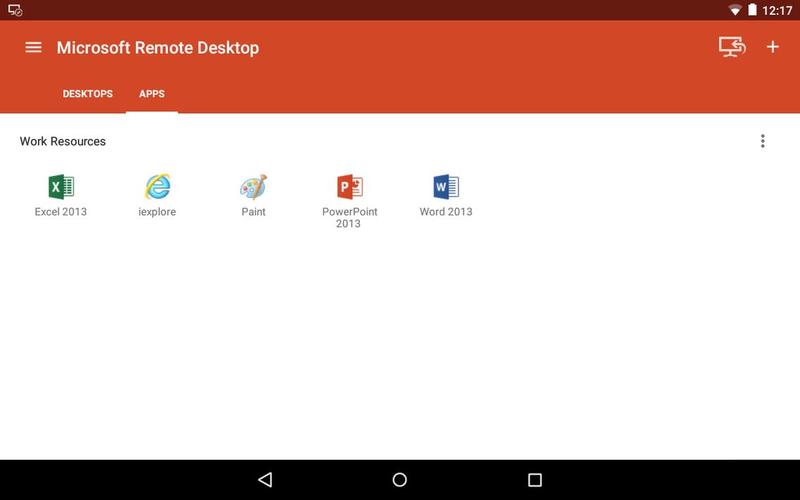
Task: Launch the Excel 2013 app icon
Action: pyautogui.click(x=61, y=187)
